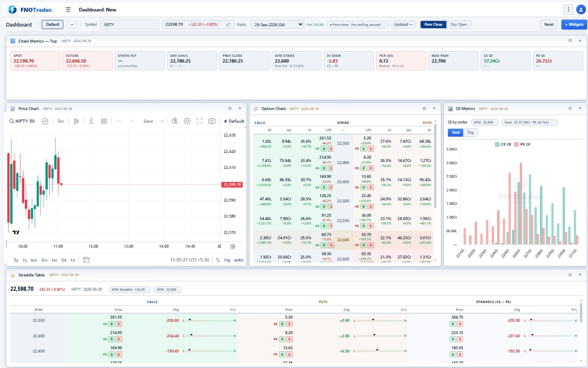Open the 5m chart interval dropdown
Viewport: 588px width, 368px height.
point(60,121)
